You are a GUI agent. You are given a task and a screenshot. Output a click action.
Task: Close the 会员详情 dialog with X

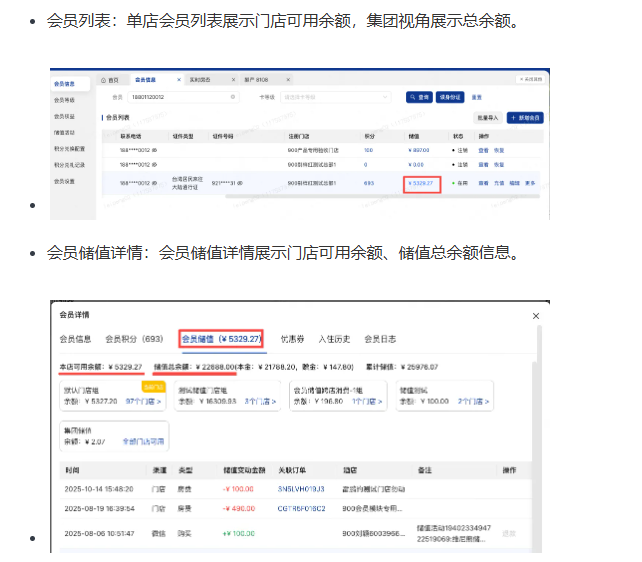[535, 316]
